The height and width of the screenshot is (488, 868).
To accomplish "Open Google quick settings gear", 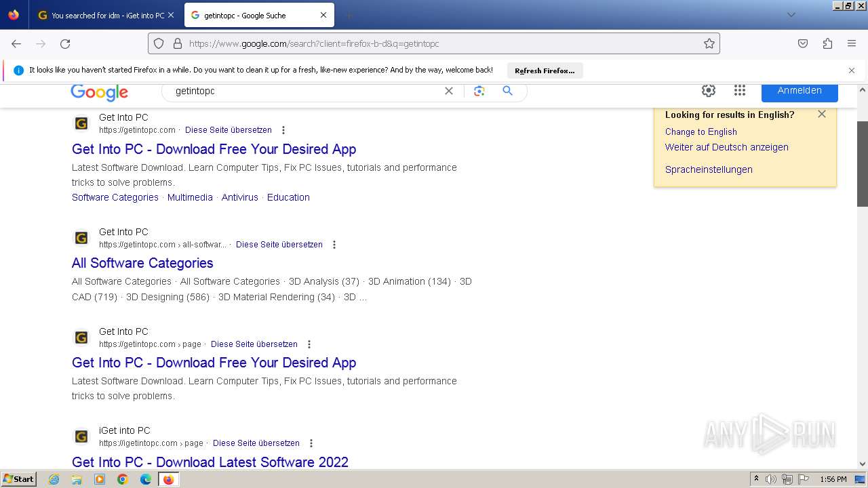I will [709, 90].
